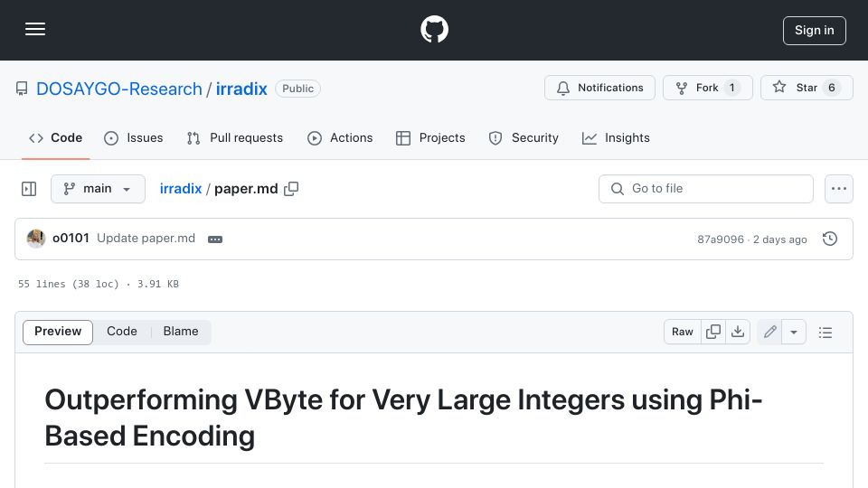Click the Notifications bell button
Image resolution: width=868 pixels, height=488 pixels.
pos(599,88)
